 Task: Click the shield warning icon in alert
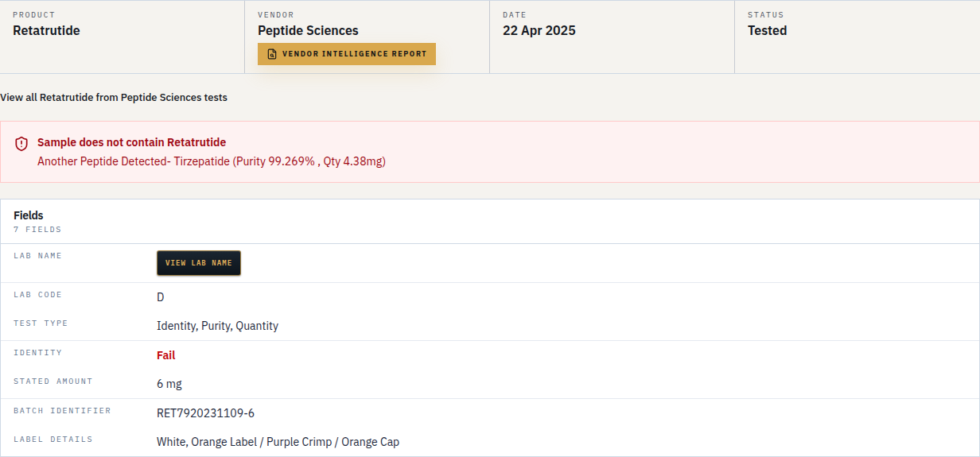pos(21,144)
